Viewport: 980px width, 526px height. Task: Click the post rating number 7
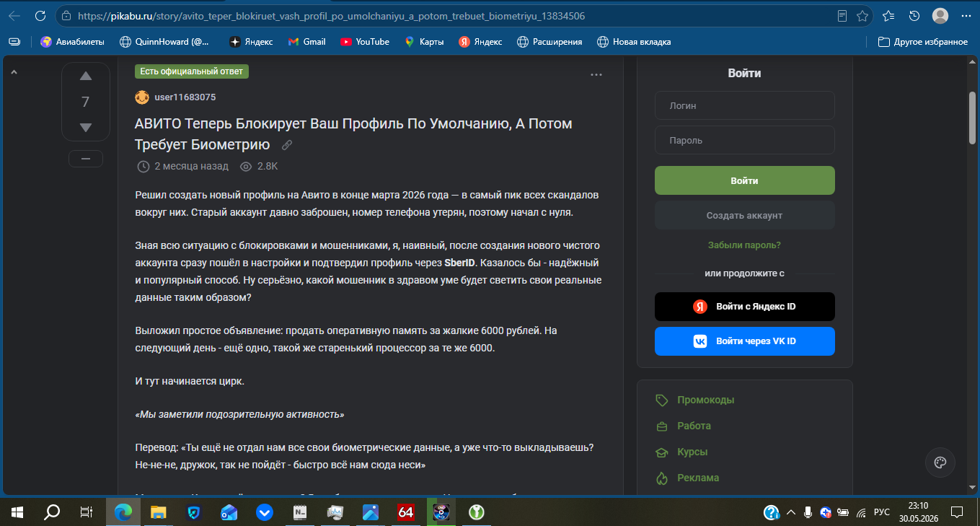tap(86, 102)
